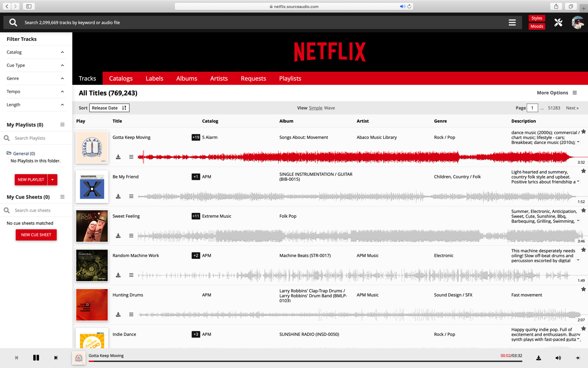Open track menu for Sweet Feeling
The width and height of the screenshot is (588, 368).
[131, 236]
